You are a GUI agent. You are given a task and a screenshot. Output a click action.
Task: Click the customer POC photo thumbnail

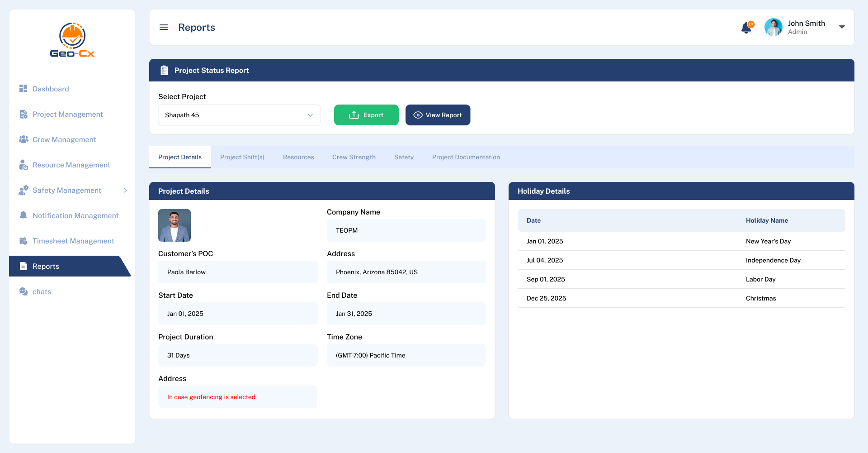(175, 225)
